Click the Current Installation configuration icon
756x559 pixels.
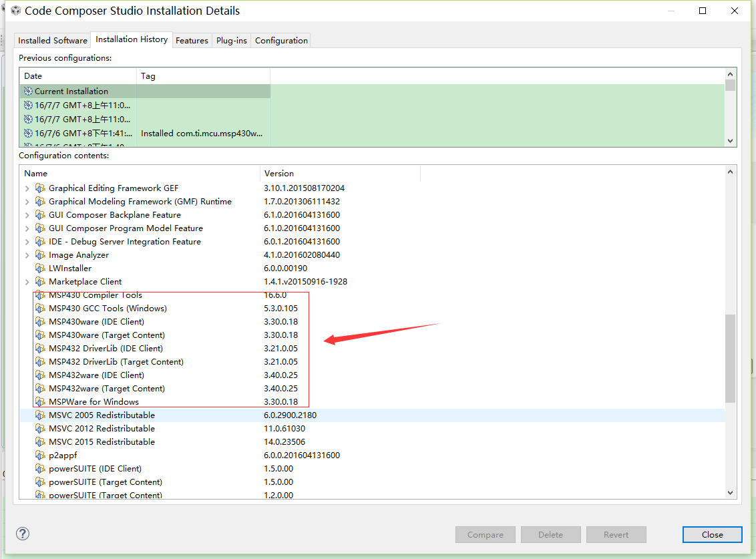pos(29,91)
